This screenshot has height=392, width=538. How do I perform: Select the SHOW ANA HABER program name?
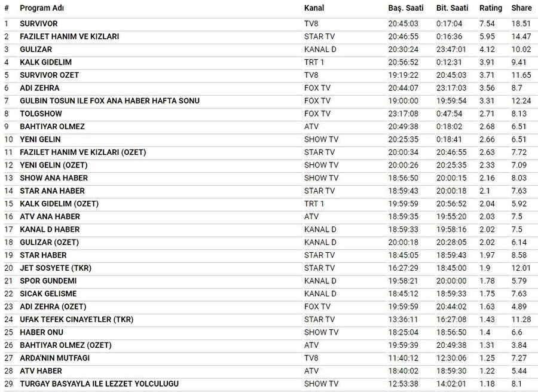[x=54, y=178]
